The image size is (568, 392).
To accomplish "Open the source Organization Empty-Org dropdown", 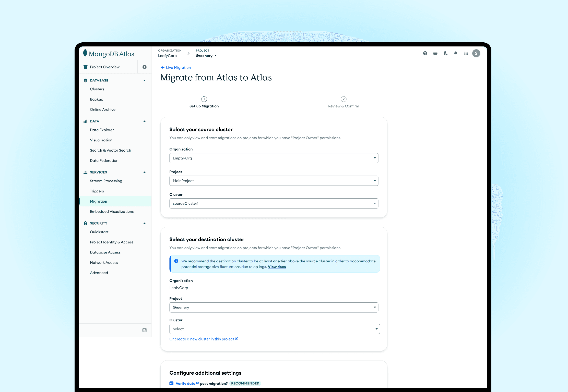I will coord(274,158).
